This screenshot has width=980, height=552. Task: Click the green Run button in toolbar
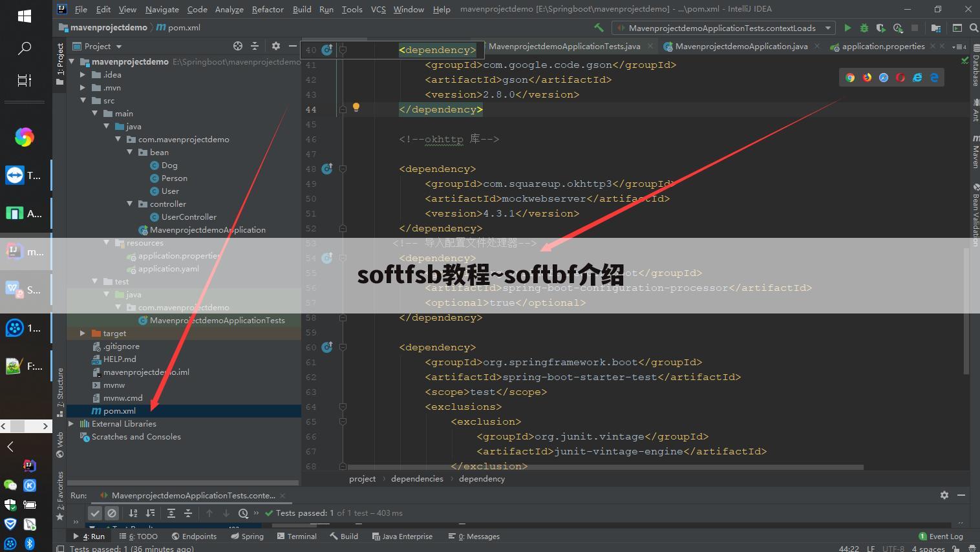pos(847,28)
